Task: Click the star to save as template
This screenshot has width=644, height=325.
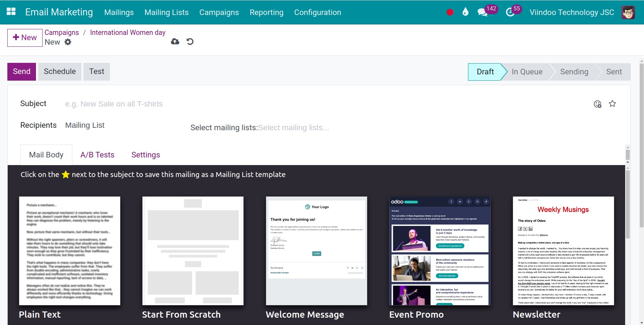Action: [612, 104]
